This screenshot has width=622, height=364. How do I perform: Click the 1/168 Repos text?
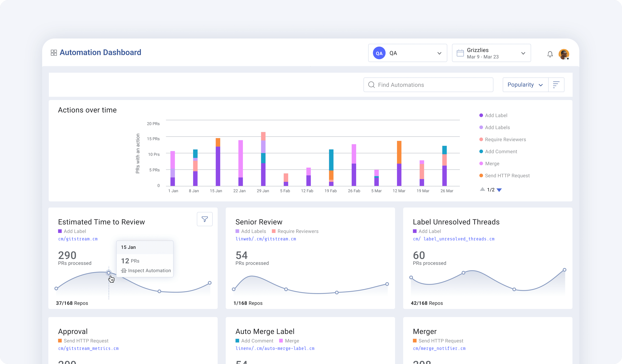coord(248,303)
